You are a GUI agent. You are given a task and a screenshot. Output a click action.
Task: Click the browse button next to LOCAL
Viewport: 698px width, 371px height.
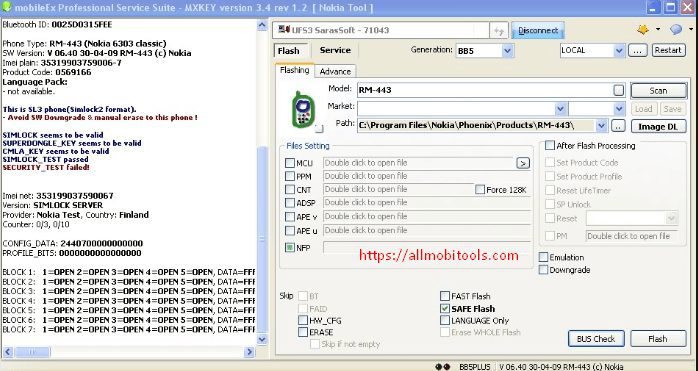637,50
